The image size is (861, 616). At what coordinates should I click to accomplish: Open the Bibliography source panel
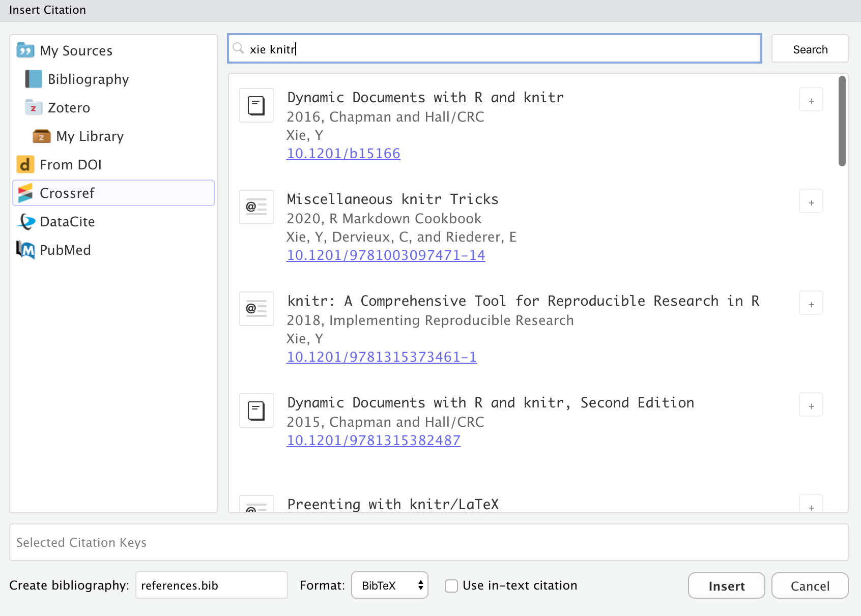pyautogui.click(x=89, y=79)
